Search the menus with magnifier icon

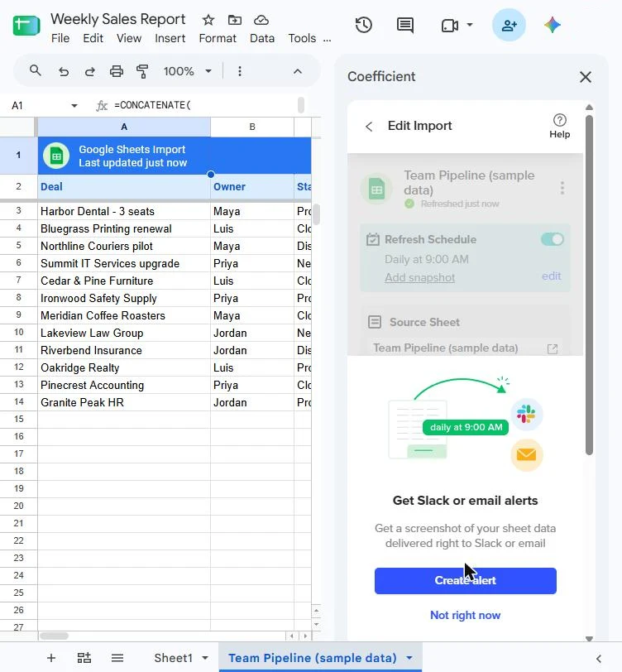point(35,70)
